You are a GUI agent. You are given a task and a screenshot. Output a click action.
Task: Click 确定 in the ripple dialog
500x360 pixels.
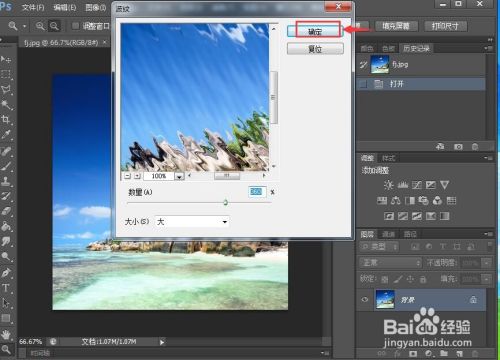coord(315,31)
